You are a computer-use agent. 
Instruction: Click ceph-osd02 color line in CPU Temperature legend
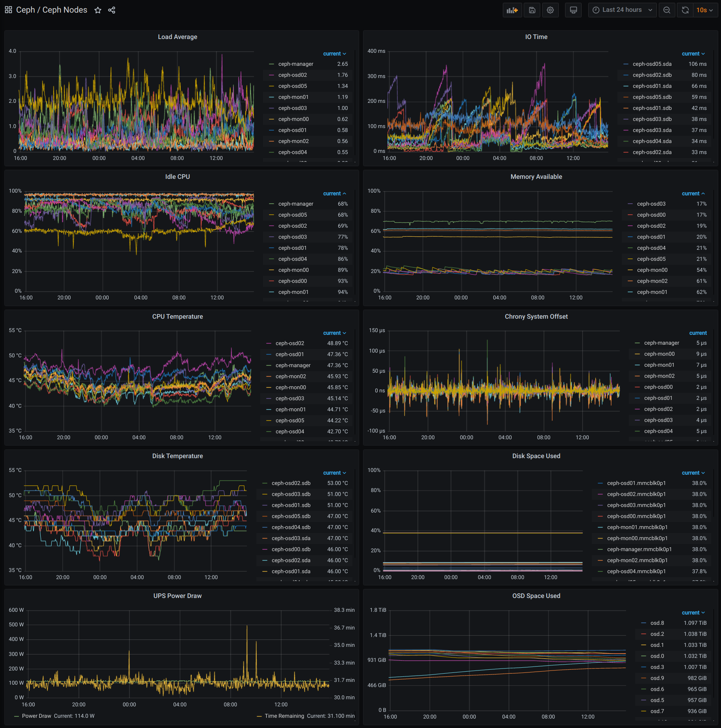coord(269,344)
